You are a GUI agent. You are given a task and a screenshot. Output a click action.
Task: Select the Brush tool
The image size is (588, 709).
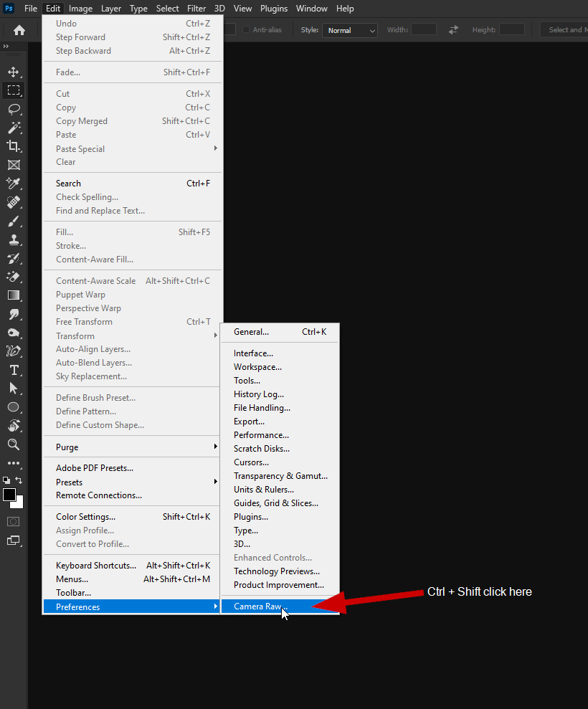point(14,221)
